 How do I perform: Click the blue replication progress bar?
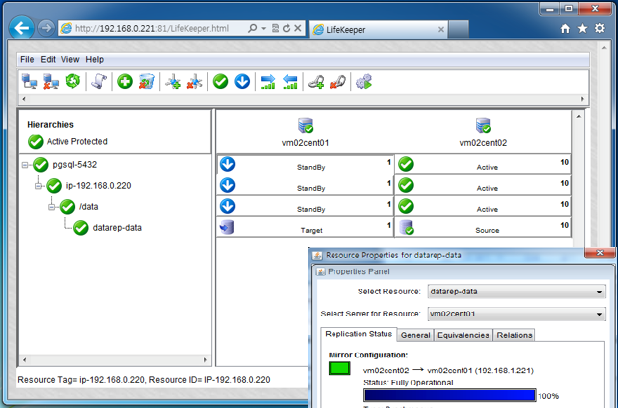tap(450, 395)
